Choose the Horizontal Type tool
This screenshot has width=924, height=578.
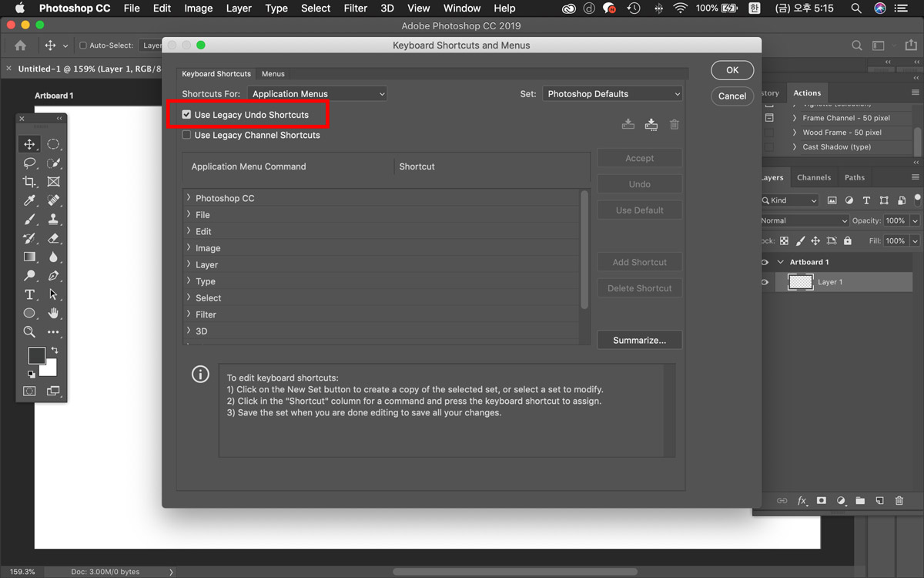pos(29,294)
